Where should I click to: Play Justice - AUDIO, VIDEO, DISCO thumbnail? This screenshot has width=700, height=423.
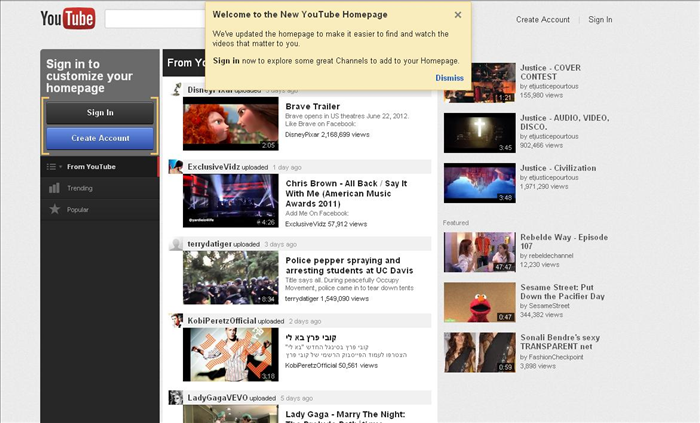480,133
